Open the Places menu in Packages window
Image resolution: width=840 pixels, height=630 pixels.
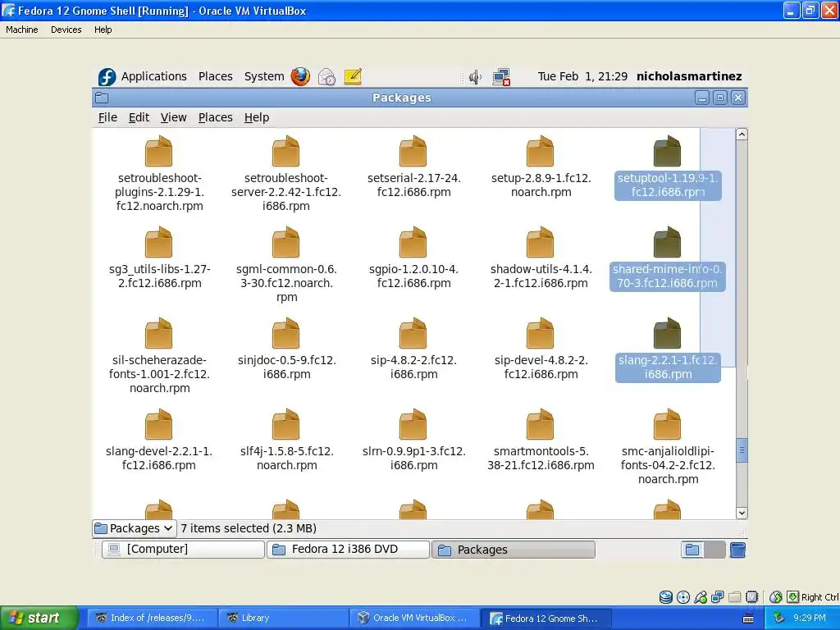[216, 117]
